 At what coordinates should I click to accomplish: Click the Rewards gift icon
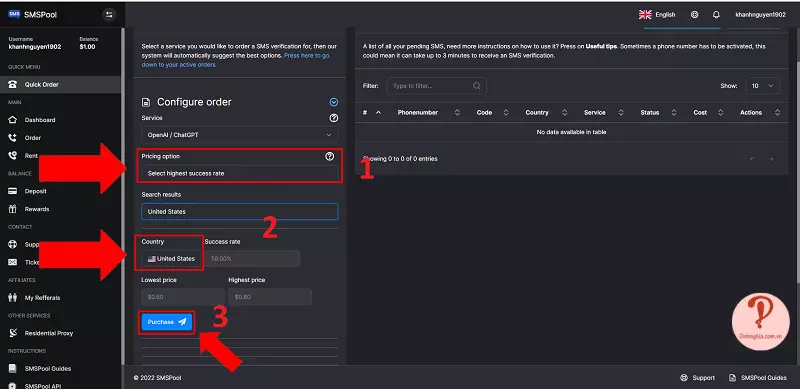(x=13, y=209)
